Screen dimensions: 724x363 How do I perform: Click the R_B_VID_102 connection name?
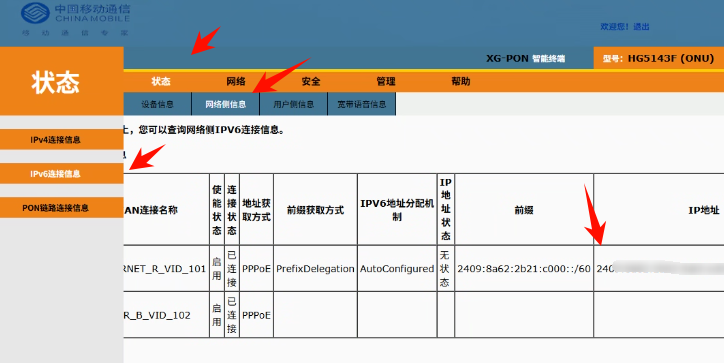pyautogui.click(x=157, y=315)
